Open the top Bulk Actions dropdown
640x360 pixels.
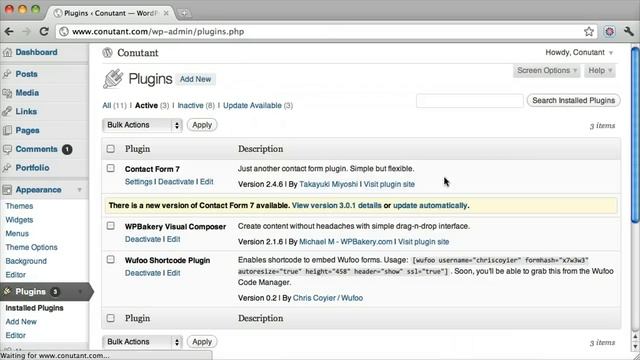(142, 125)
